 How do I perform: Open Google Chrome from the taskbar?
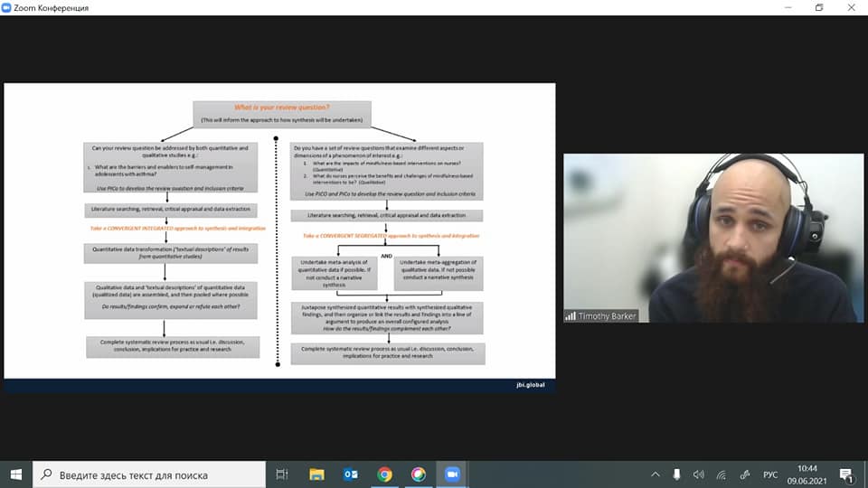384,474
